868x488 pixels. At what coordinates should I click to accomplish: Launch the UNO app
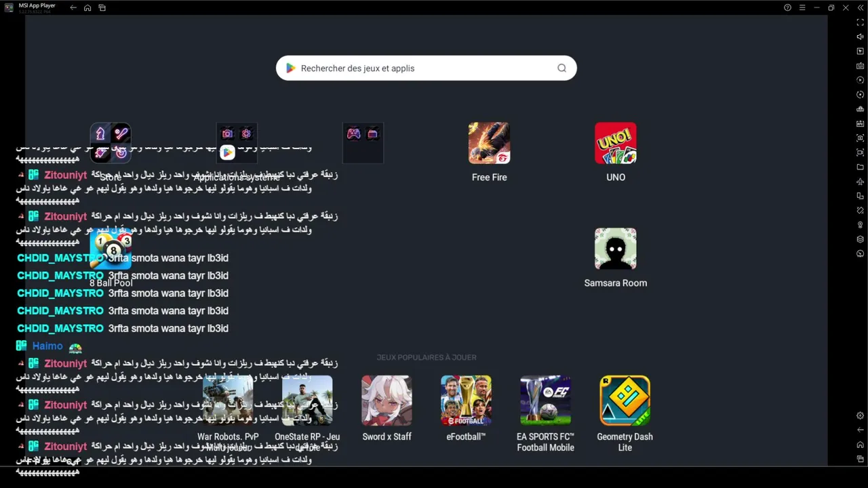[x=616, y=143]
